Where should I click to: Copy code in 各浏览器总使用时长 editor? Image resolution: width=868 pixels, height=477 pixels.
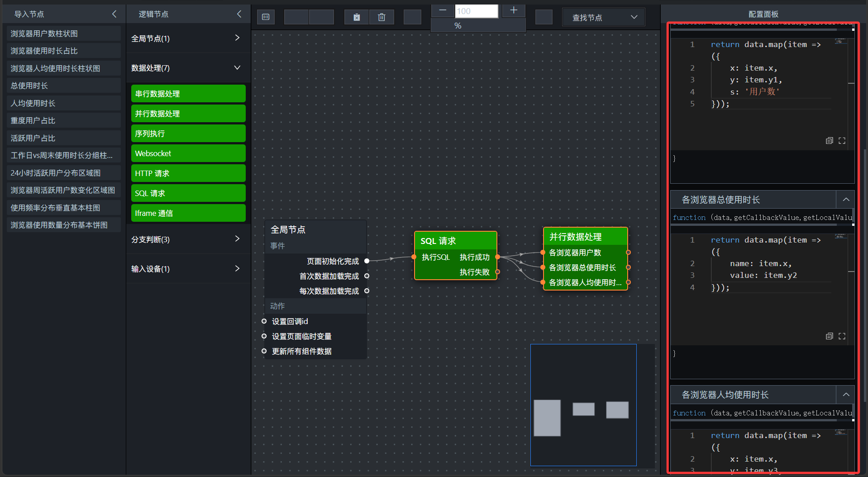[829, 336]
